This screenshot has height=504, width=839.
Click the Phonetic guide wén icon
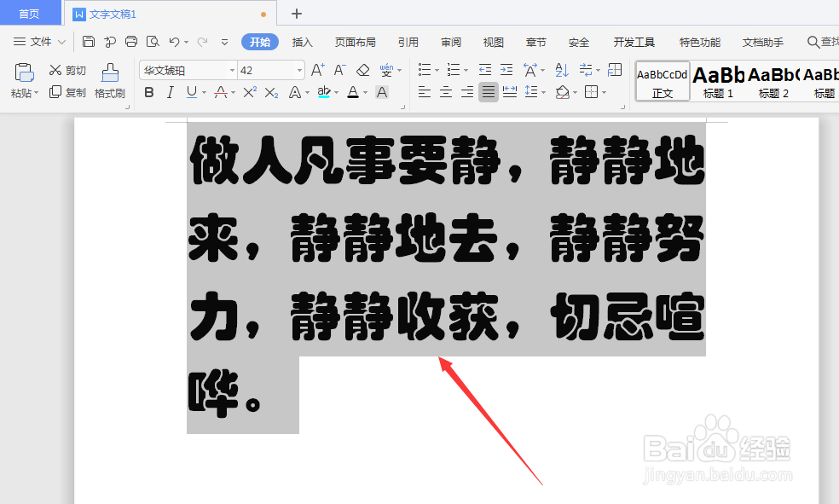(386, 70)
